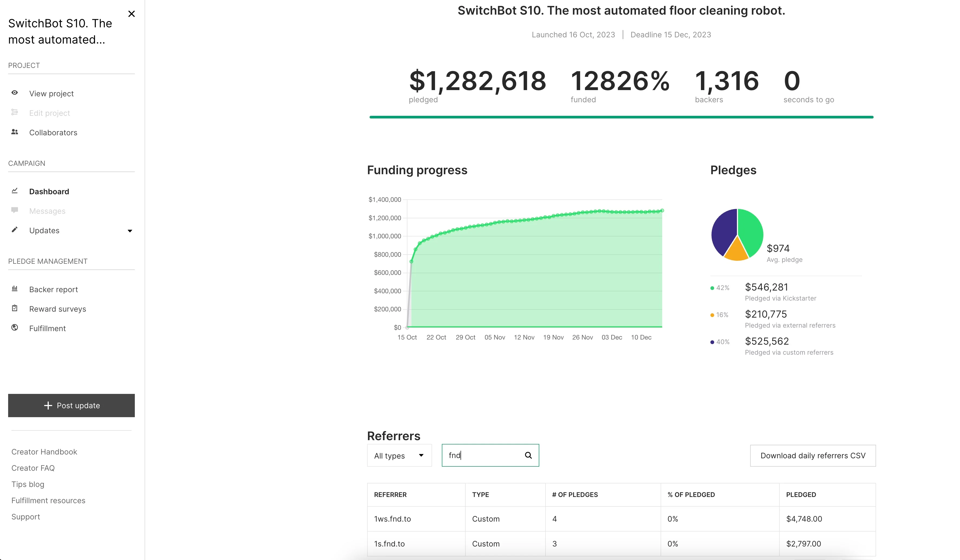Click the $546,281 Pledged via Kickstarter amount
The width and height of the screenshot is (960, 560).
pyautogui.click(x=766, y=287)
